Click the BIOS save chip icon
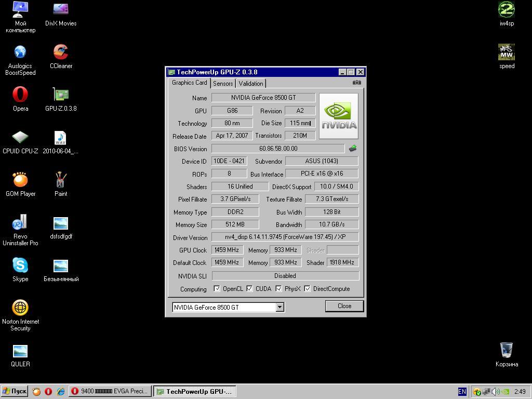Image resolution: width=532 pixels, height=399 pixels. [353, 149]
